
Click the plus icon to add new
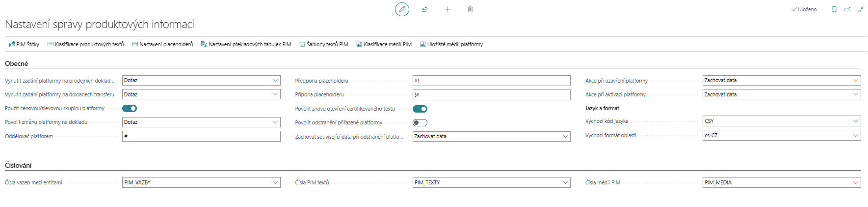(x=447, y=9)
